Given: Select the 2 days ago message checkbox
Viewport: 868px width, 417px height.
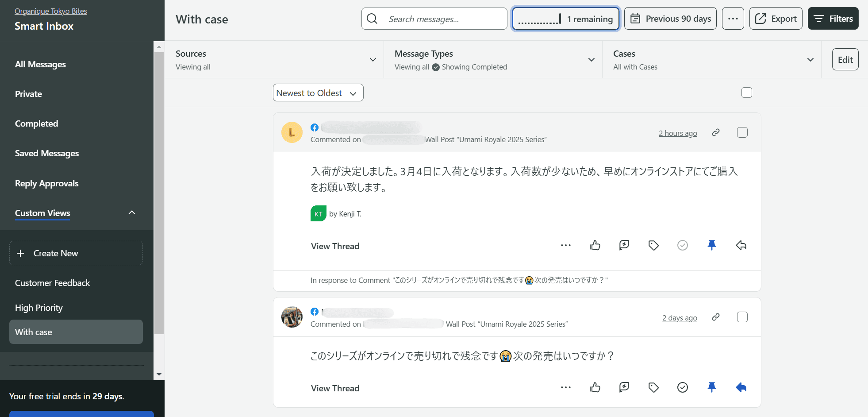Looking at the screenshot, I should (742, 317).
